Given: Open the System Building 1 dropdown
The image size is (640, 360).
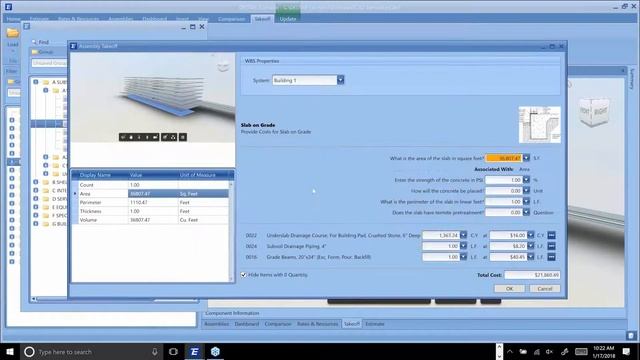Looking at the screenshot, I should coord(340,80).
